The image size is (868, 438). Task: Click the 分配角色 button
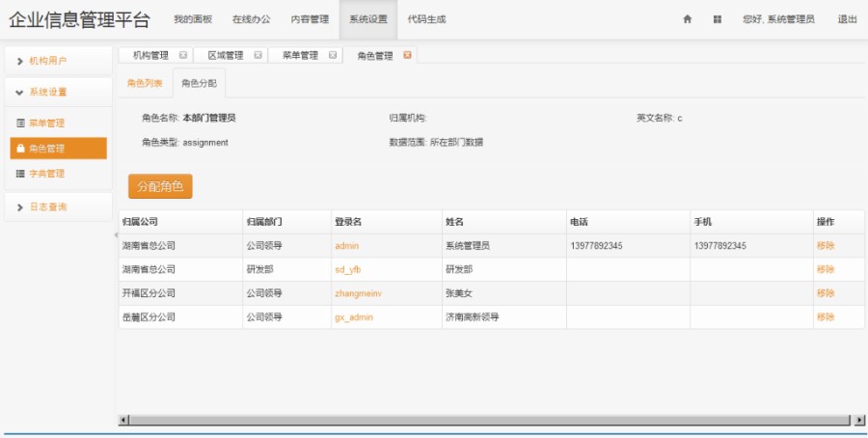tap(160, 186)
